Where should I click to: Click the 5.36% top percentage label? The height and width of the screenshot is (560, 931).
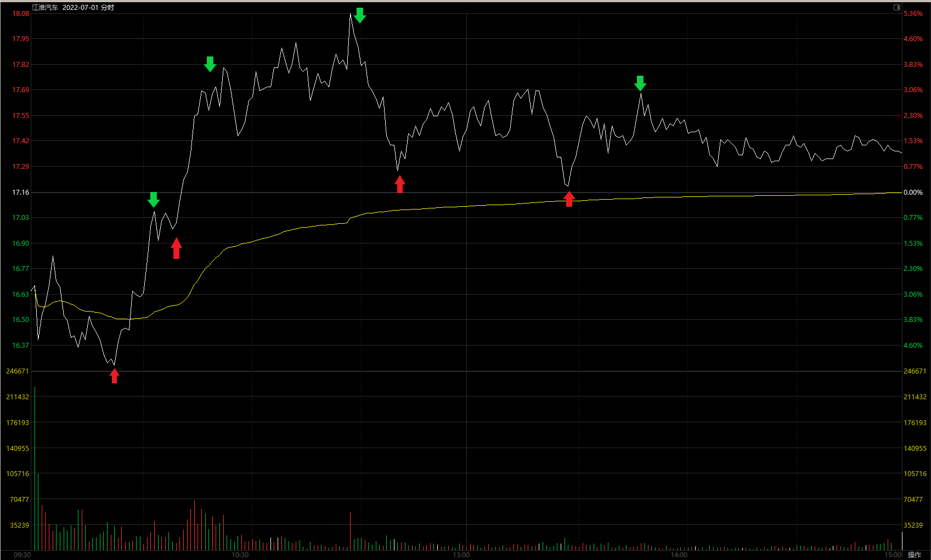(x=913, y=13)
